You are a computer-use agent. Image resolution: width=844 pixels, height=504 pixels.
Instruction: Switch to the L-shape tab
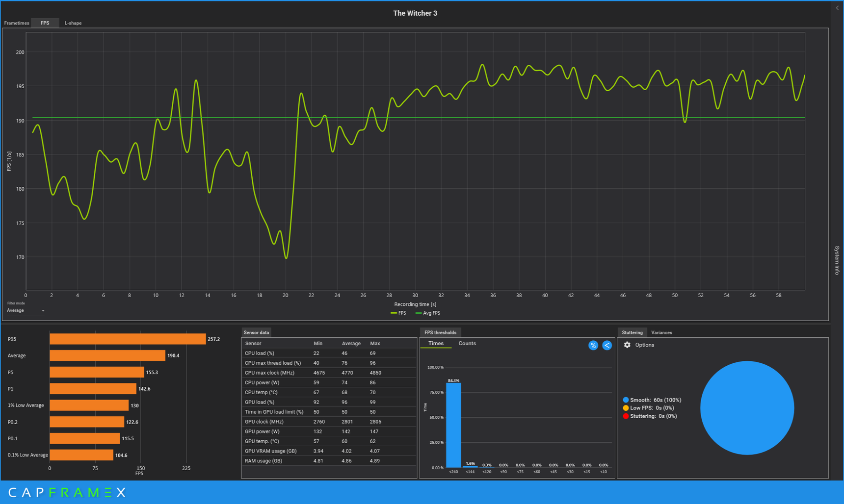73,23
